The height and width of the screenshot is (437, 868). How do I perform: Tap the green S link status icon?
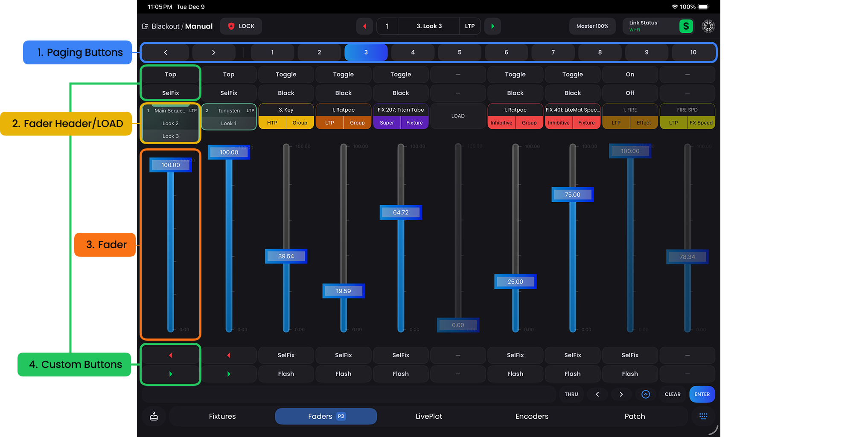tap(686, 26)
